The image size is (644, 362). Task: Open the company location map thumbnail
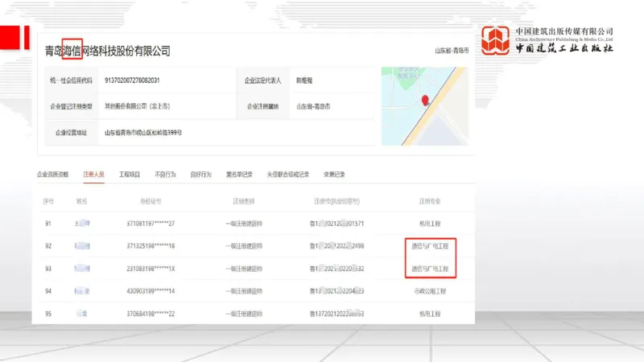tap(425, 106)
